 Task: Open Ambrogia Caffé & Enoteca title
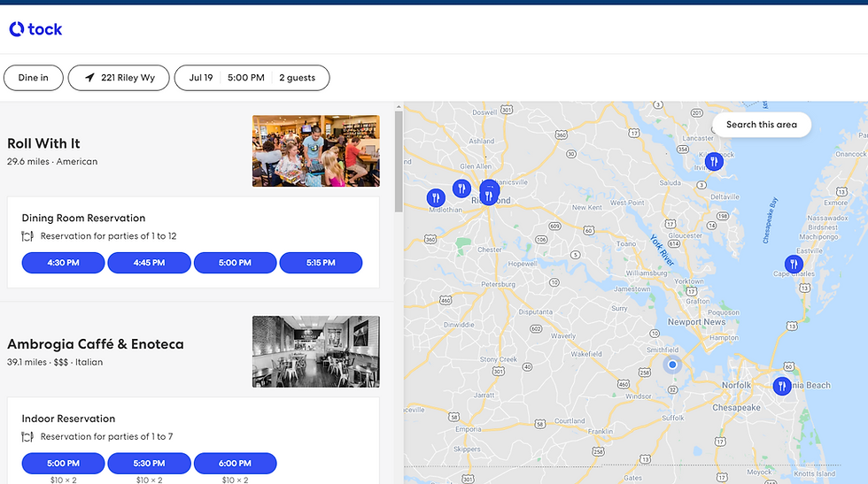96,344
